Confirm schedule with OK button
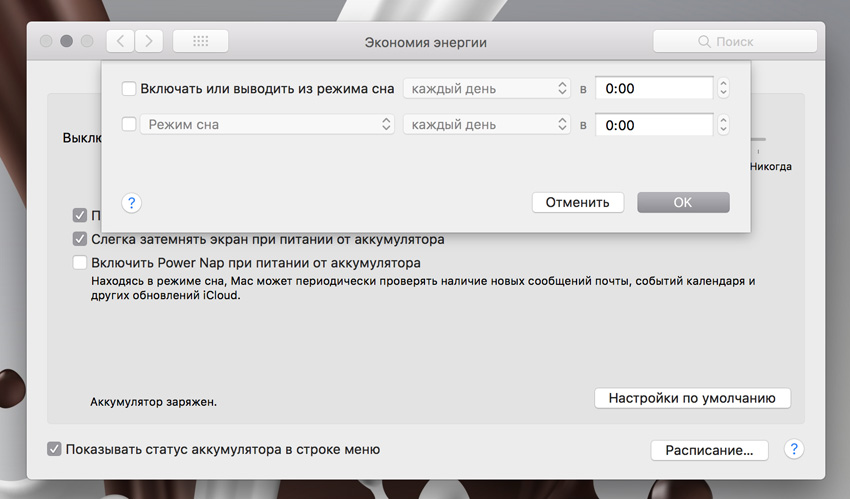This screenshot has height=499, width=850. [683, 202]
